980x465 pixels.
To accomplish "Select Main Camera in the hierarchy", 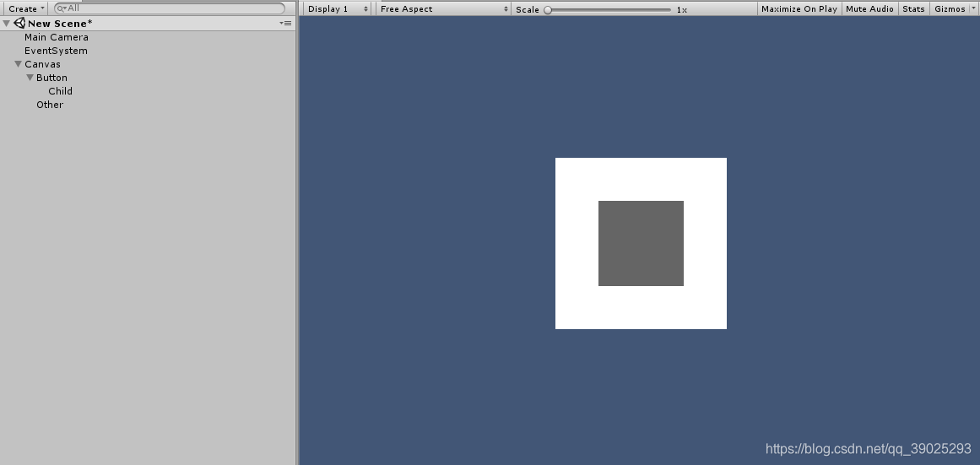I will tap(57, 37).
